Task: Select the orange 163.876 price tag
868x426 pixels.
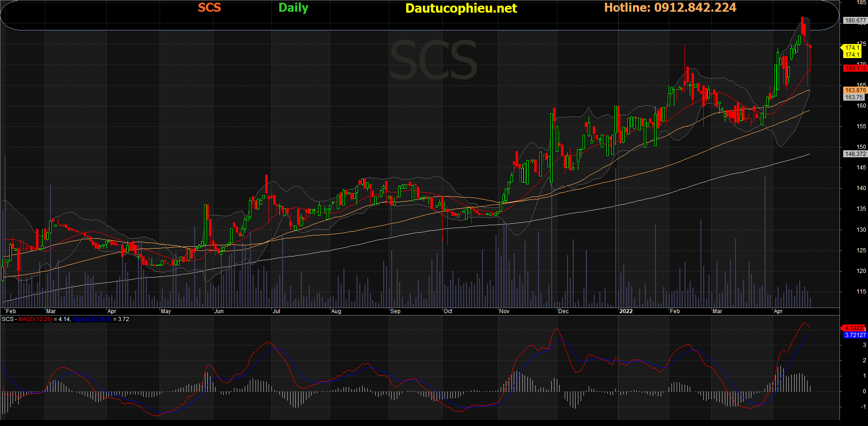Action: [x=855, y=90]
